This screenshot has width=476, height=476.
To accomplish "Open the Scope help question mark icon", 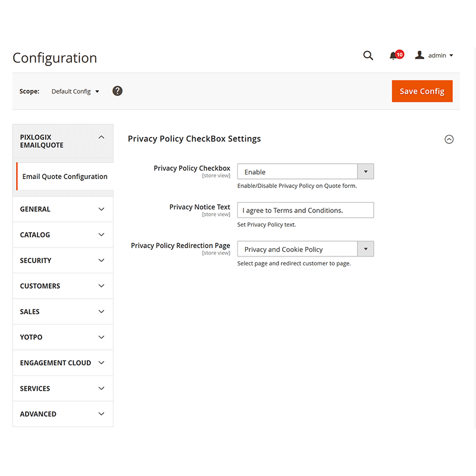I will click(117, 91).
